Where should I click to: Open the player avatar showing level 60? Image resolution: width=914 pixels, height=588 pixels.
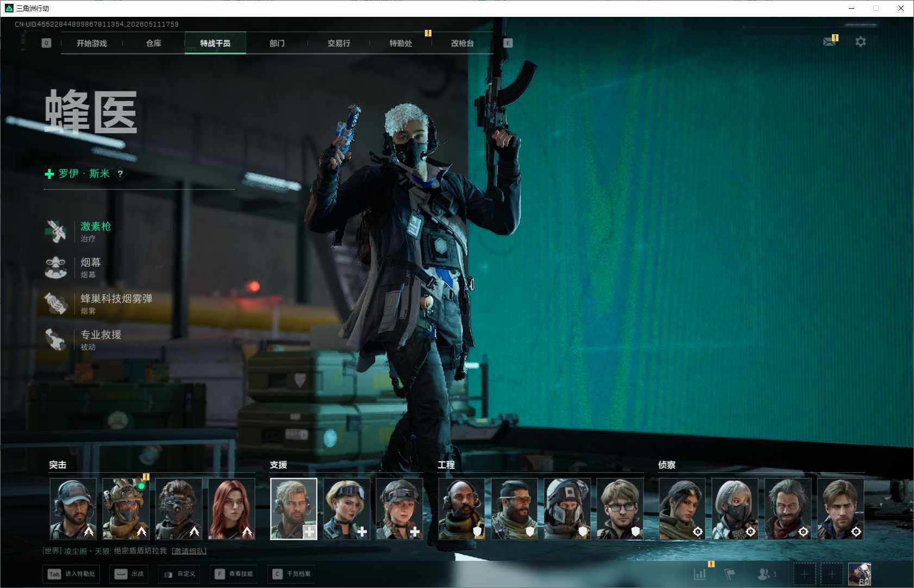[860, 574]
